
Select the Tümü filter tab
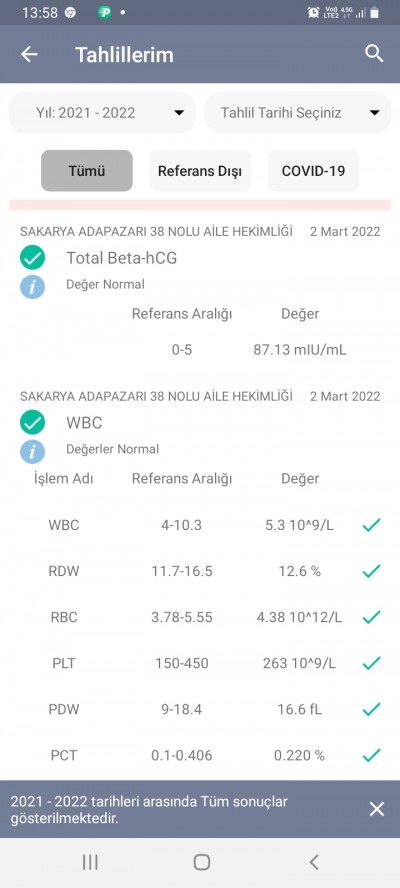click(87, 170)
